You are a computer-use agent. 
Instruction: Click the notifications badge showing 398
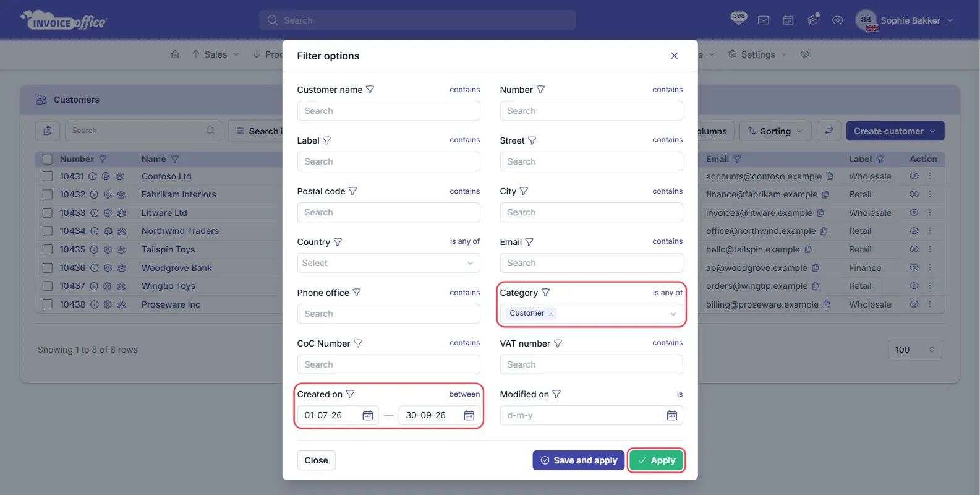(739, 18)
